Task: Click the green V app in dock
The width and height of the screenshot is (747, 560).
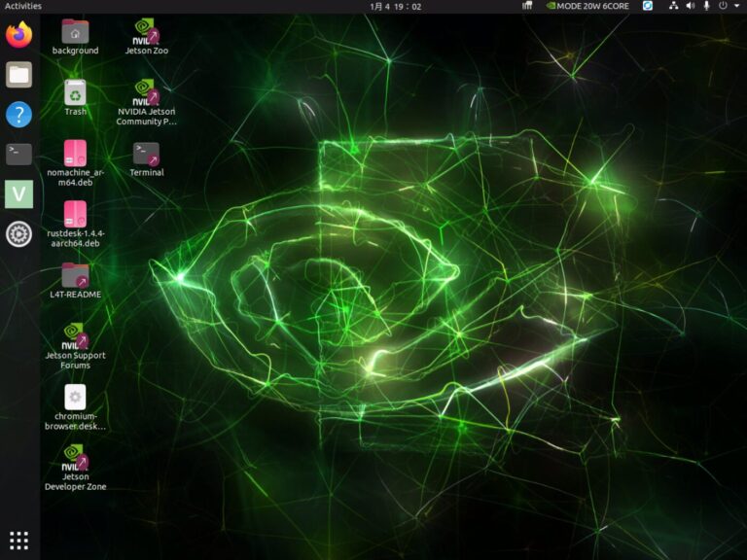Action: (x=18, y=193)
